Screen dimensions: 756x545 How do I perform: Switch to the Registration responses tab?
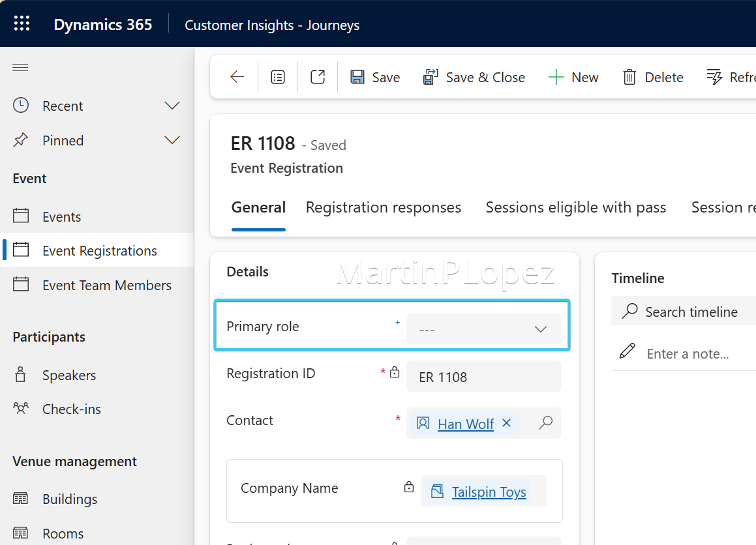(x=383, y=207)
